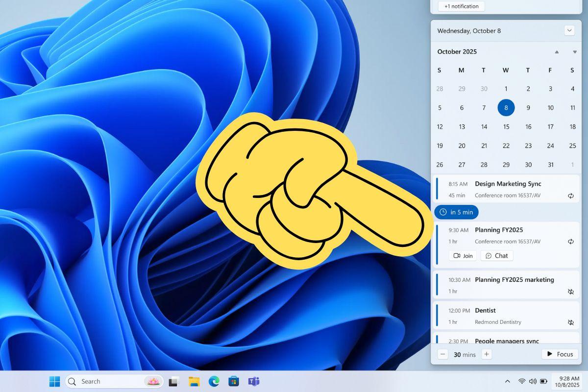Select October 15 on the calendar
The image size is (588, 392).
click(x=506, y=126)
